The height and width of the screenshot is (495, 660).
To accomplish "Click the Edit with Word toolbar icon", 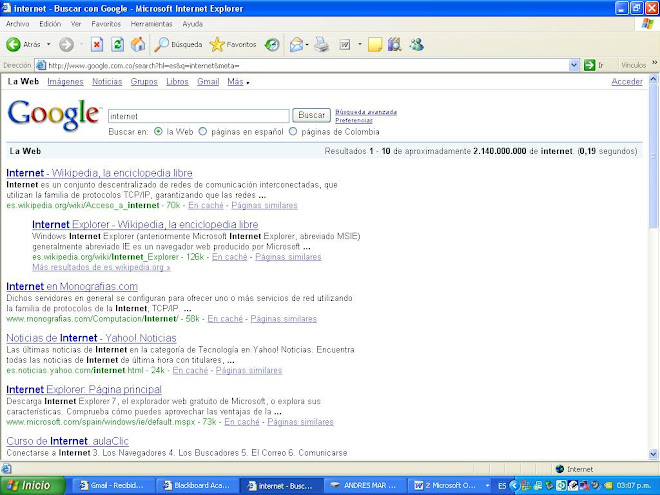I will [x=345, y=44].
